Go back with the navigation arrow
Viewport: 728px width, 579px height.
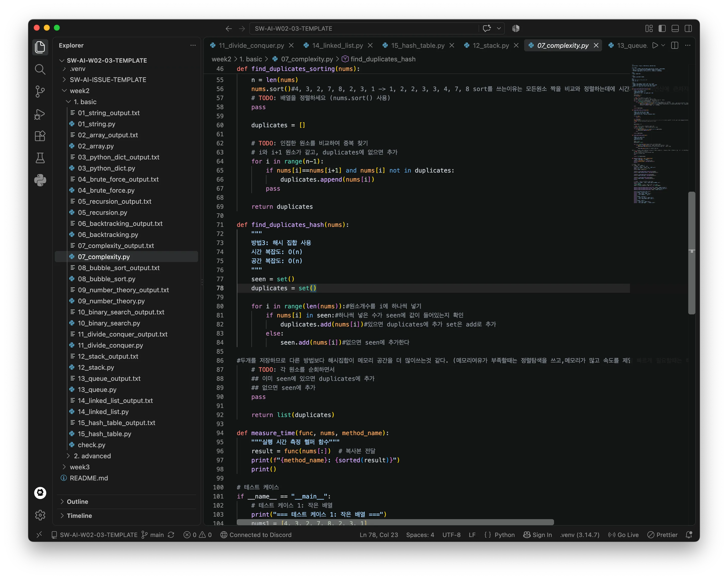(x=229, y=29)
